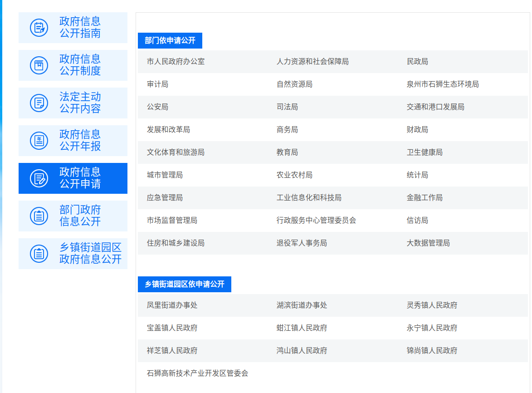Select the 部门依申请公开 tab header

pyautogui.click(x=170, y=41)
